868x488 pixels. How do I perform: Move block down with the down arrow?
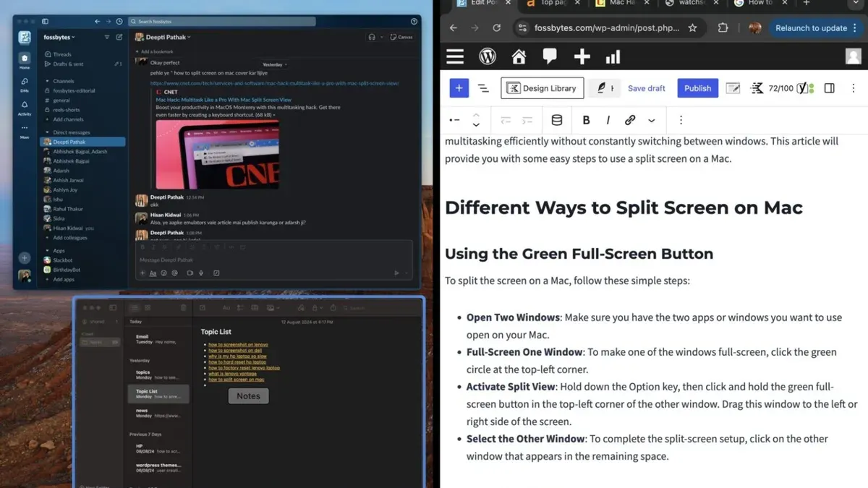(x=476, y=125)
